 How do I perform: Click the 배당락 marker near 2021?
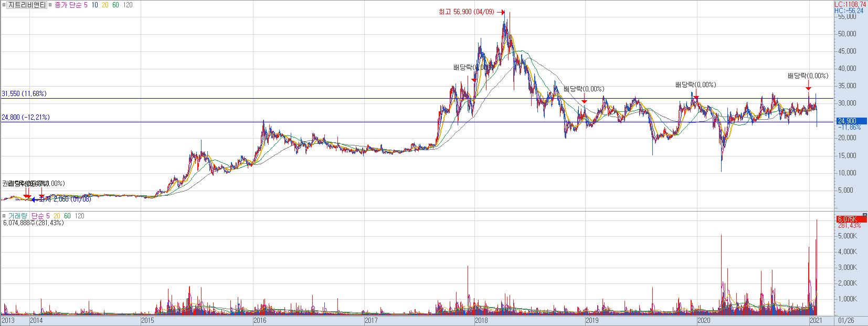coord(808,76)
